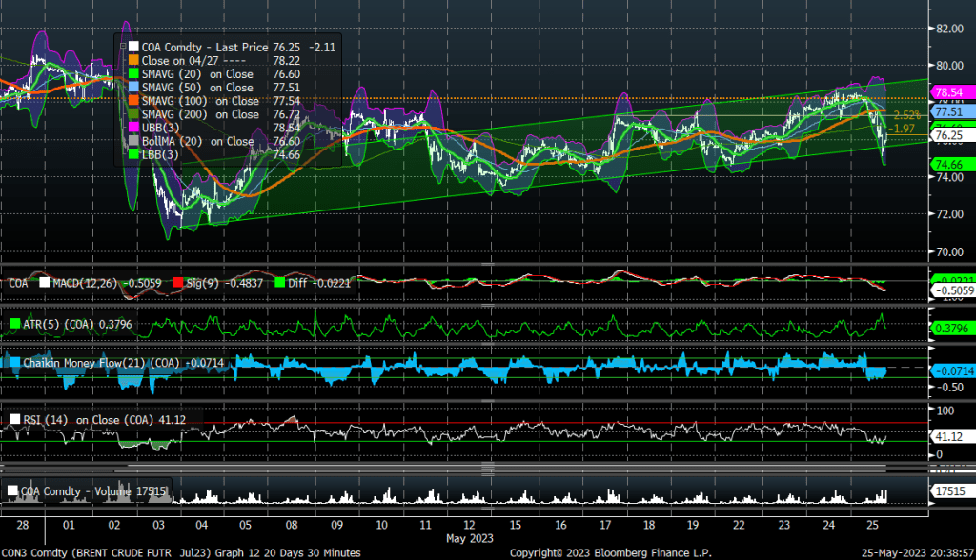The width and height of the screenshot is (976, 560).
Task: Click the 'ATR(5) (COA)' indicator label
Action: [x=58, y=324]
